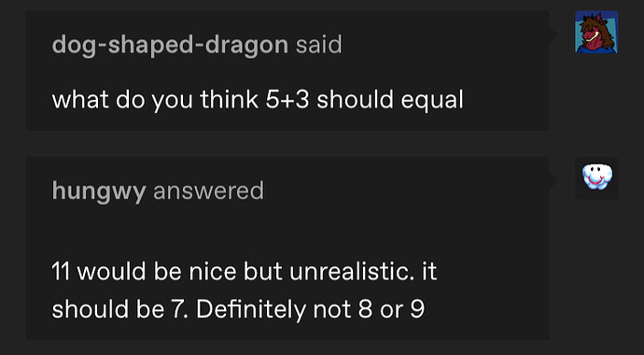Click the number "11" starting the answer

[x=62, y=272]
